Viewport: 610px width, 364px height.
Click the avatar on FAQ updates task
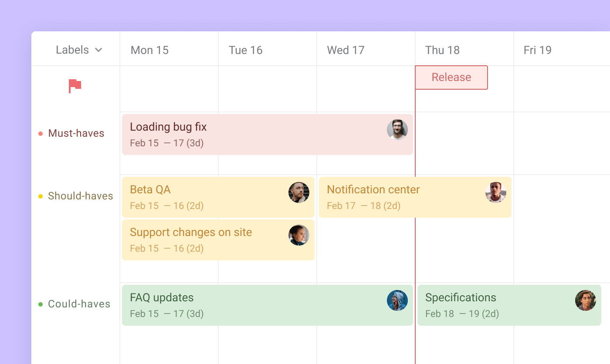pyautogui.click(x=397, y=300)
